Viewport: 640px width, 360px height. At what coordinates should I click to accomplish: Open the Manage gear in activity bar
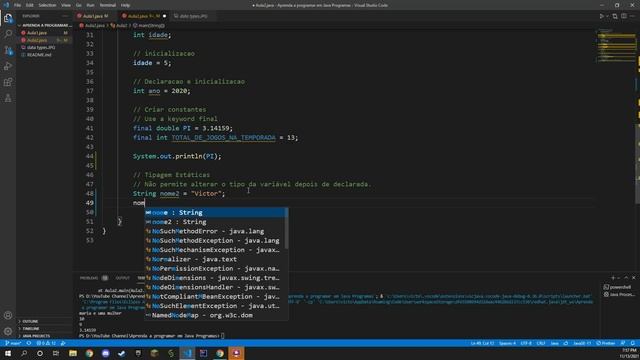pos(8,331)
